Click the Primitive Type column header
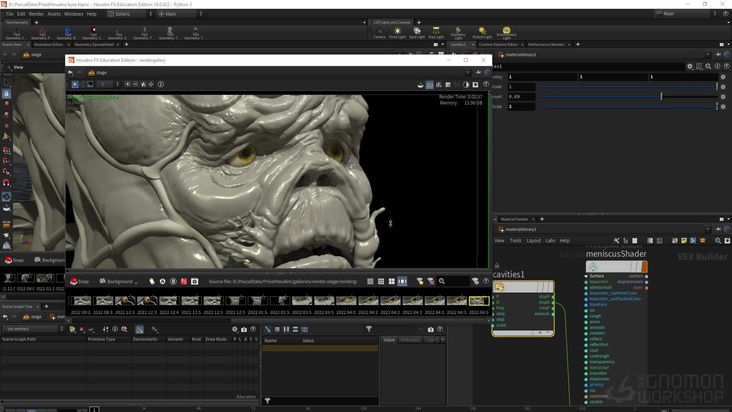Image resolution: width=732 pixels, height=412 pixels. coord(101,339)
